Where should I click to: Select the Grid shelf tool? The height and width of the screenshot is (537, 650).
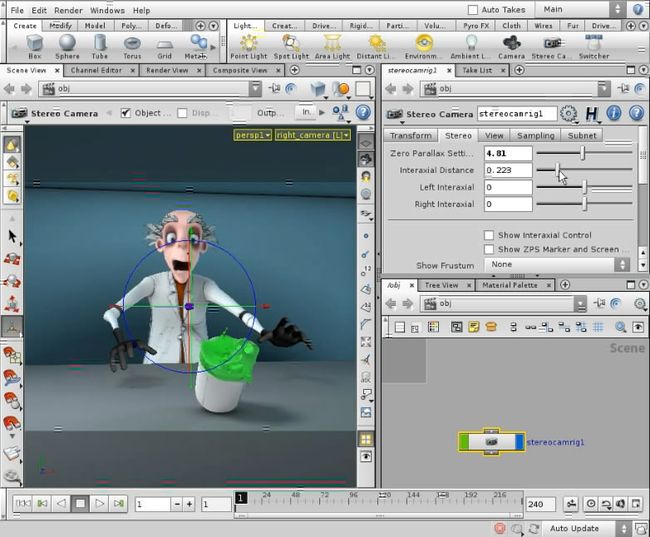click(165, 47)
